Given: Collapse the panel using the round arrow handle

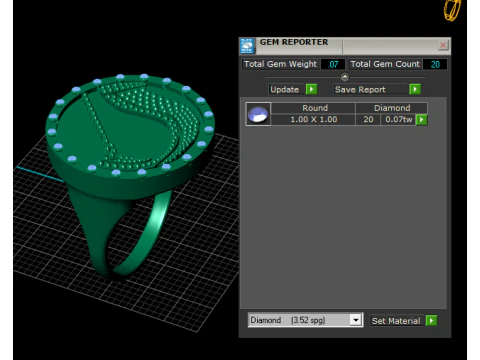Looking at the screenshot, I should [x=345, y=77].
